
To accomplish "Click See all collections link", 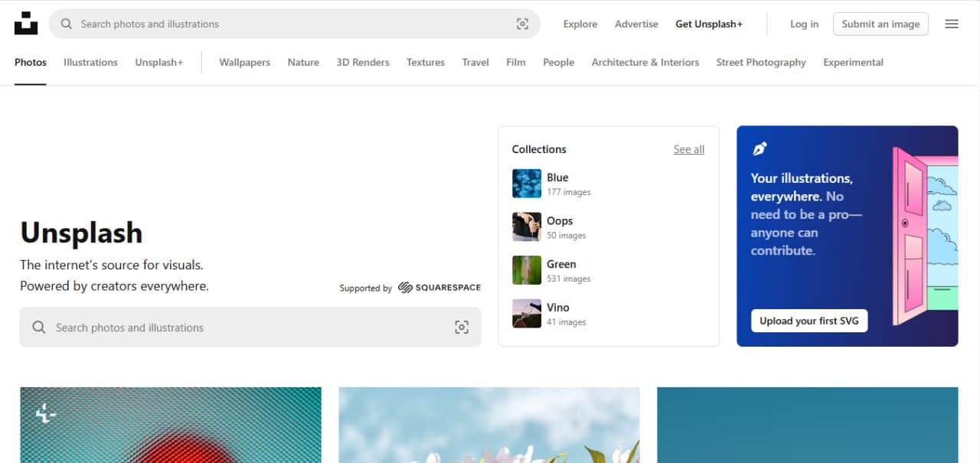I will pyautogui.click(x=689, y=149).
